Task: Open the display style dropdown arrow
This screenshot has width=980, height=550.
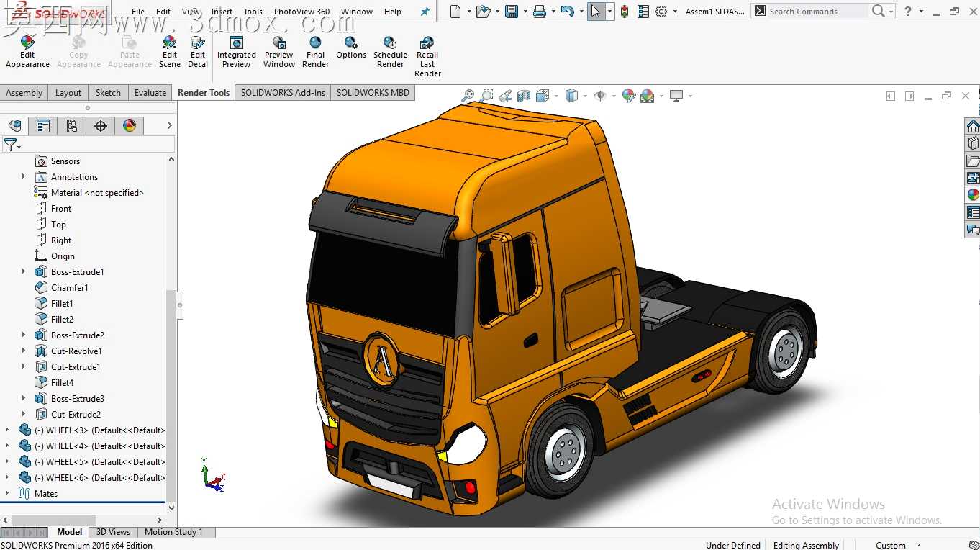Action: point(585,96)
